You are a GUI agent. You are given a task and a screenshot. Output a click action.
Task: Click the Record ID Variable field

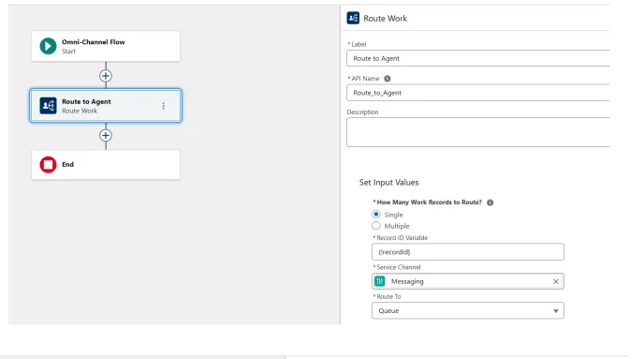[468, 251]
